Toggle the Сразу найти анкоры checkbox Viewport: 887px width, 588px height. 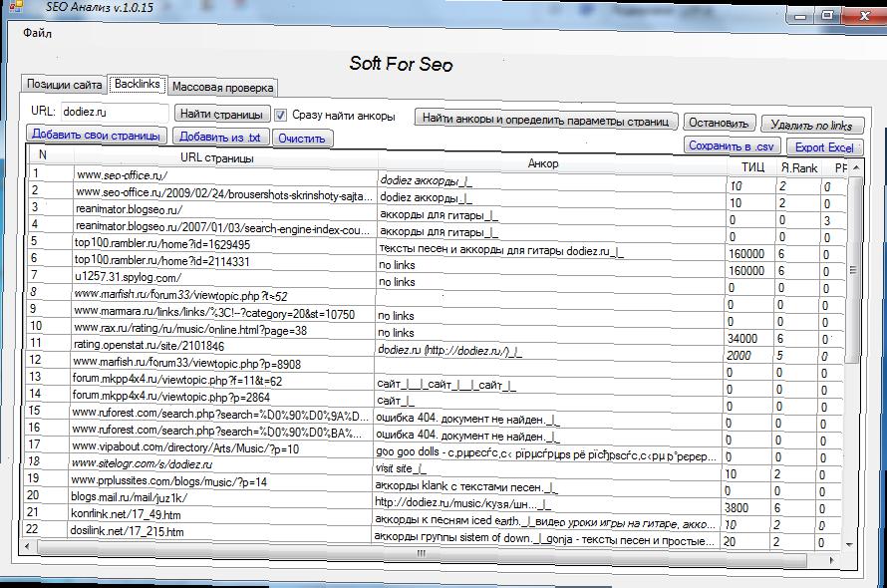(281, 116)
